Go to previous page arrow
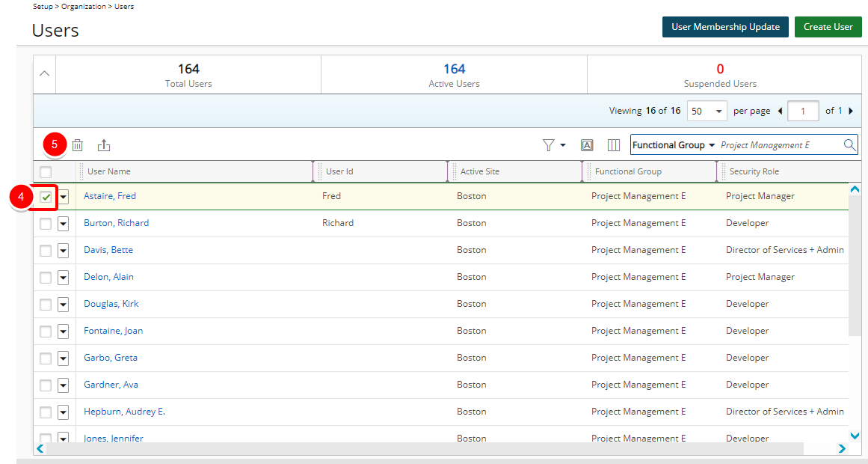Screen dimensions: 868x464 [780, 111]
